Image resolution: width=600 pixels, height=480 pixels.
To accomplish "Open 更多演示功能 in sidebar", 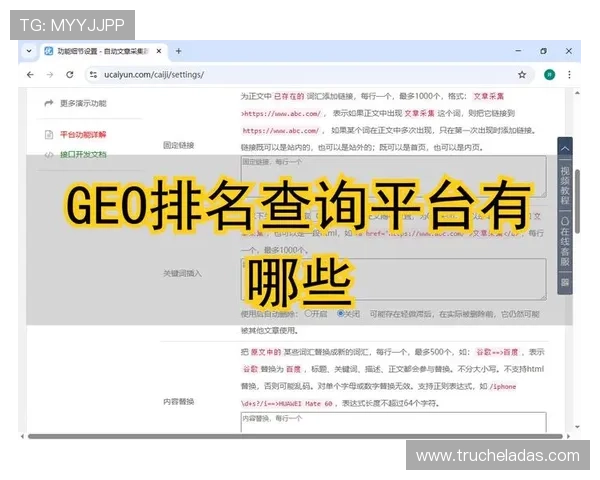I will click(x=83, y=103).
